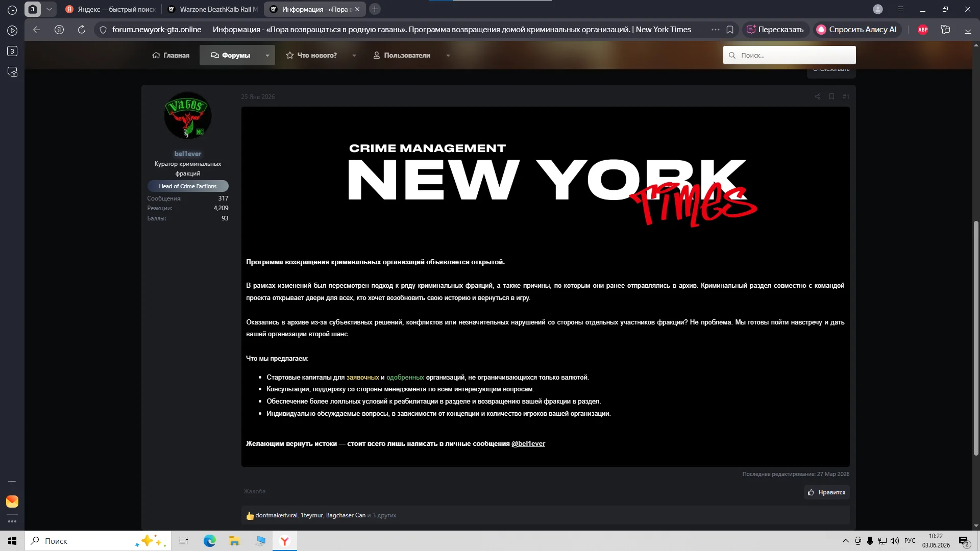Open Форумы menu item
Screen dimensions: 980x551
coord(230,55)
